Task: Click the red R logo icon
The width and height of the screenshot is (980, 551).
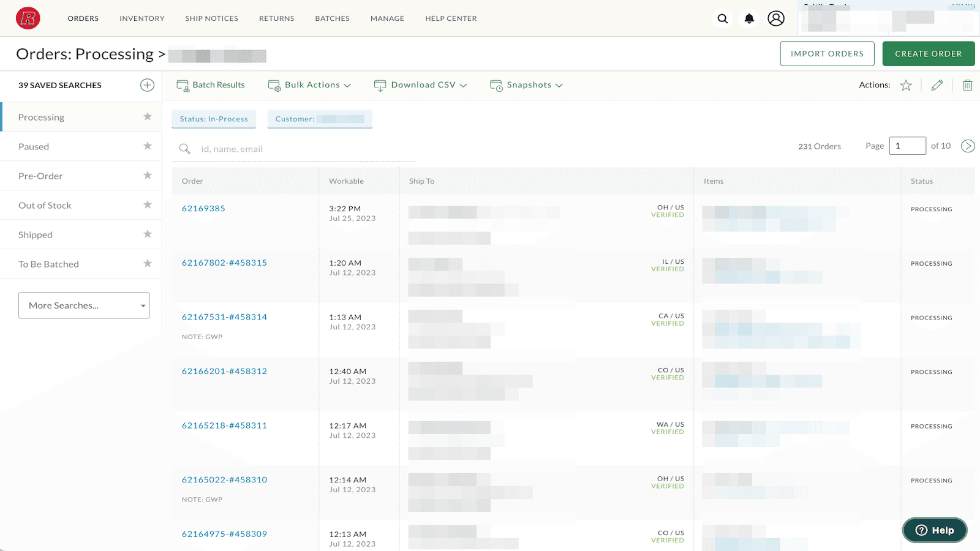Action: [28, 18]
